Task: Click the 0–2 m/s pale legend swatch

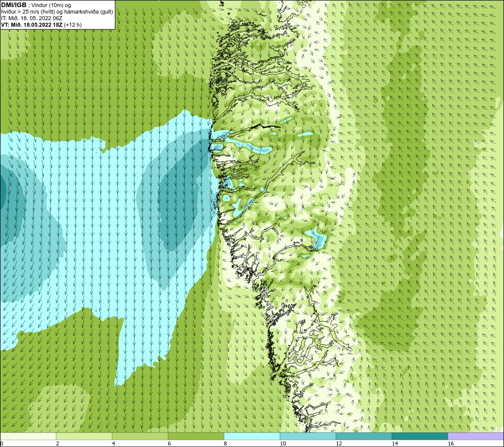Action: click(28, 436)
